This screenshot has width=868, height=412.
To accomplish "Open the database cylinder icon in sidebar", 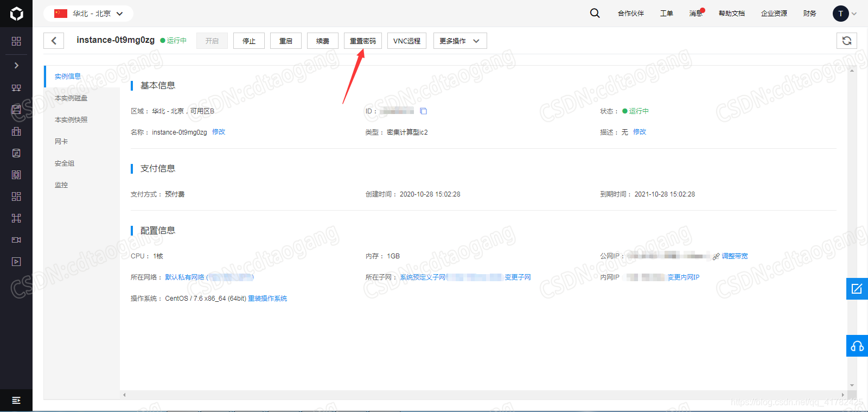I will 16,153.
